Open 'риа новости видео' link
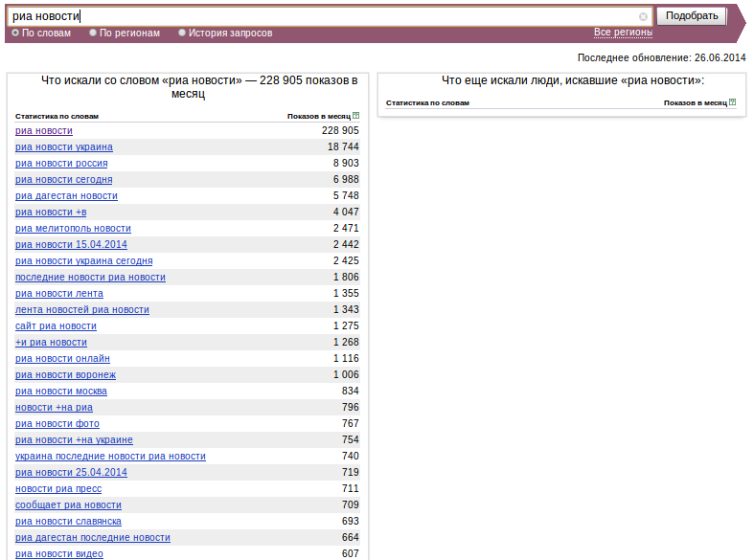The image size is (754, 560). click(59, 553)
